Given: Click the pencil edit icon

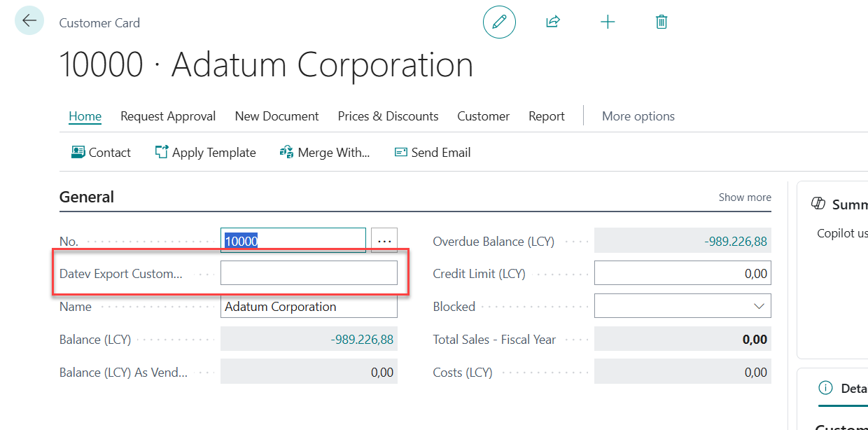Looking at the screenshot, I should pos(499,22).
